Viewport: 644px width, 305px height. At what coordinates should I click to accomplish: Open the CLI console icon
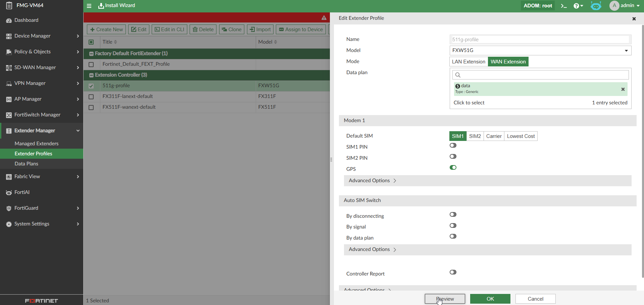564,6
